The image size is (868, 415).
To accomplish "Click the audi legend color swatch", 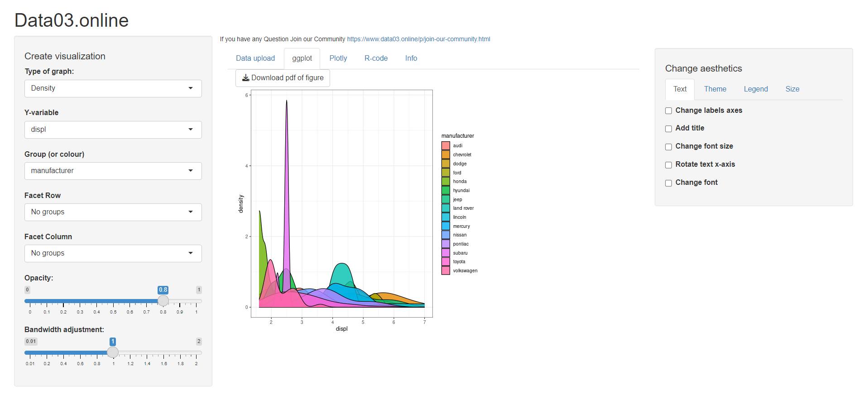I will coord(446,146).
